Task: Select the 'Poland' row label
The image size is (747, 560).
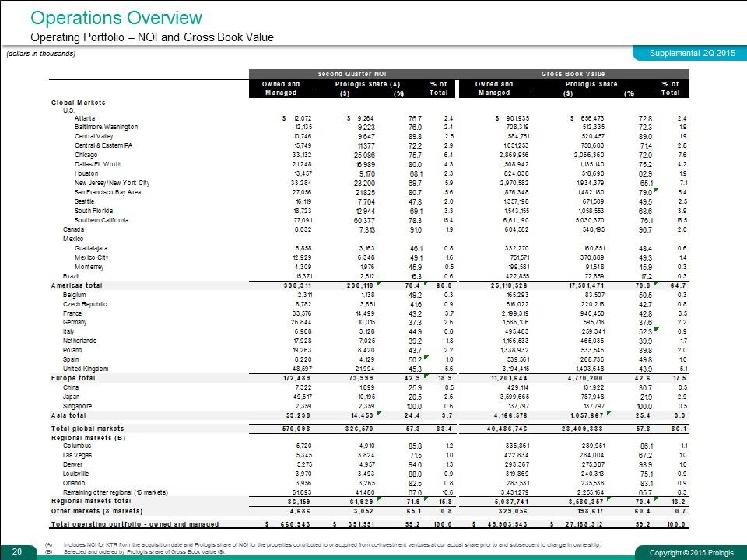Action: [72, 350]
